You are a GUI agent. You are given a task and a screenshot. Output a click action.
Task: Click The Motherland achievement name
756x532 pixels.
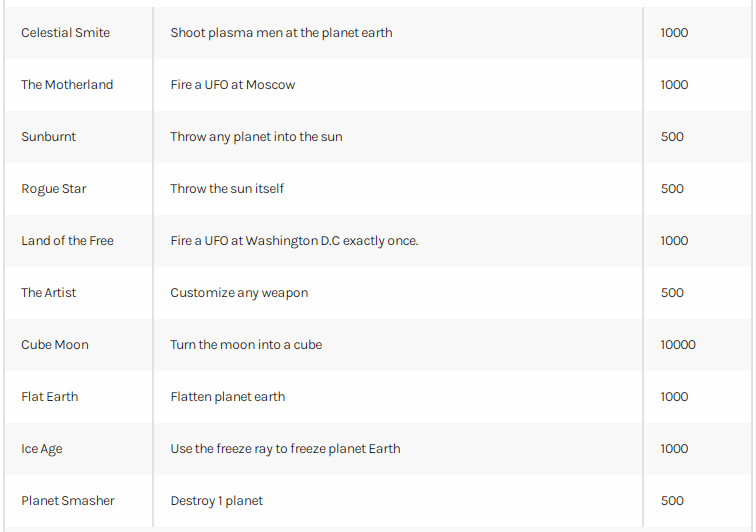coord(67,85)
